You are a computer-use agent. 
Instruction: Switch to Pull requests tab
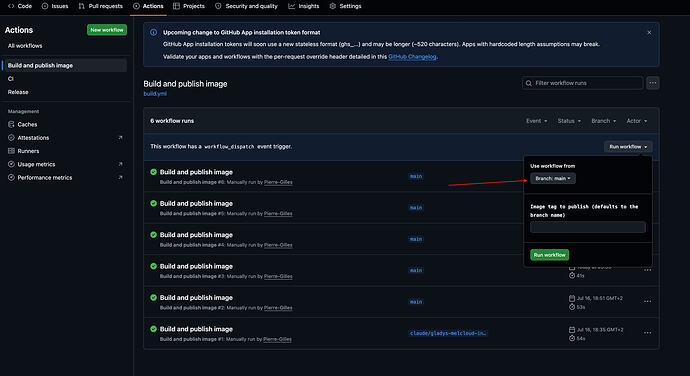coord(101,6)
